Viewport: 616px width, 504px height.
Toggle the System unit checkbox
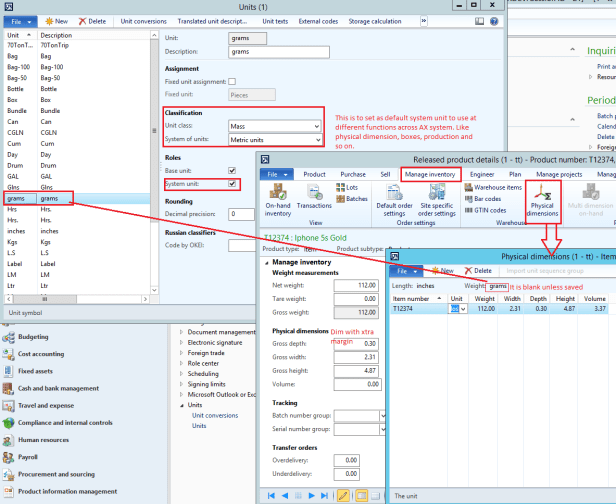(233, 184)
